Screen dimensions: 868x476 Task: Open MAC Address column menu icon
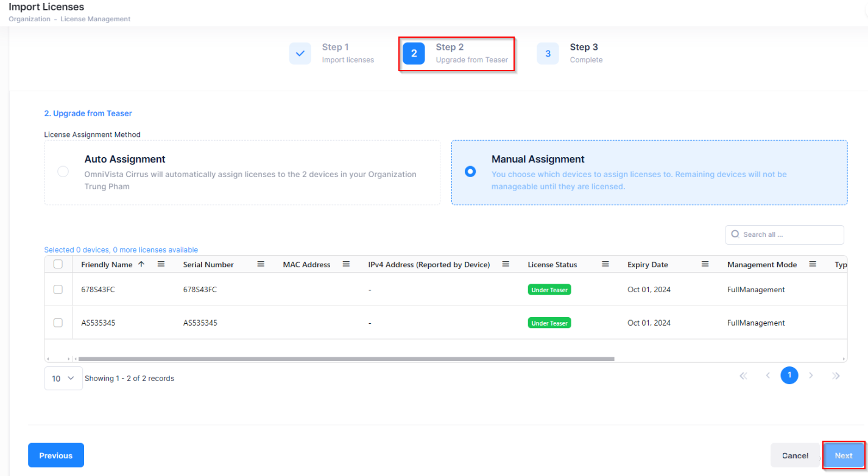click(346, 264)
